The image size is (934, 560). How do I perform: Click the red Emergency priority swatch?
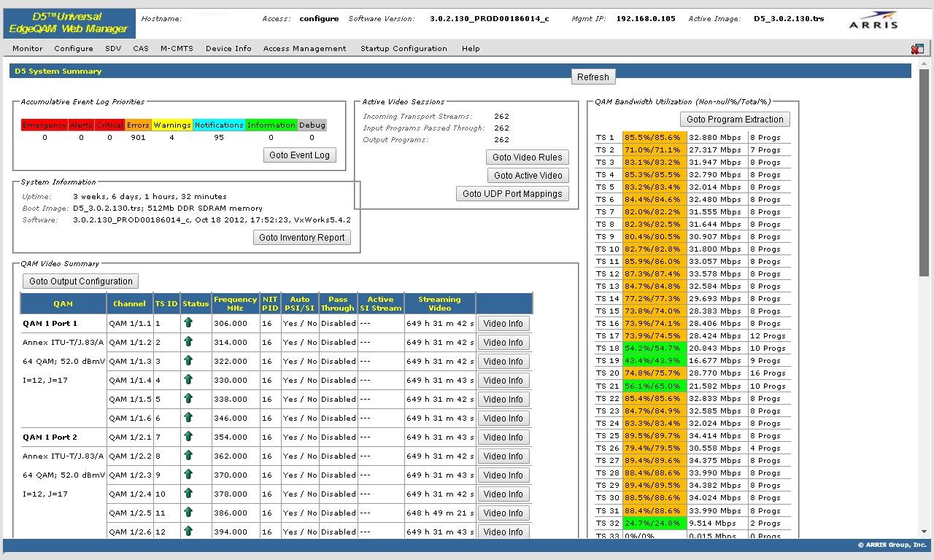coord(45,125)
